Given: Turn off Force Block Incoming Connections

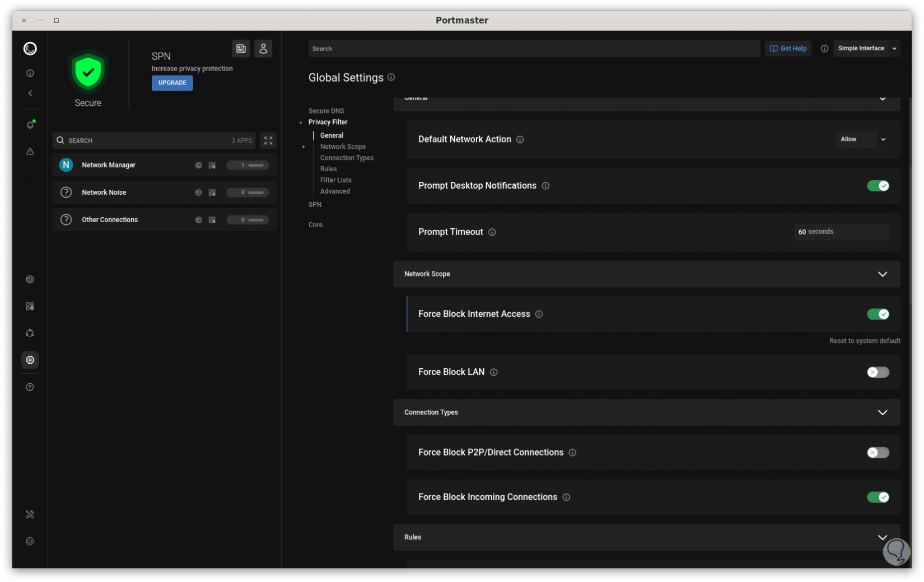Looking at the screenshot, I should point(878,497).
